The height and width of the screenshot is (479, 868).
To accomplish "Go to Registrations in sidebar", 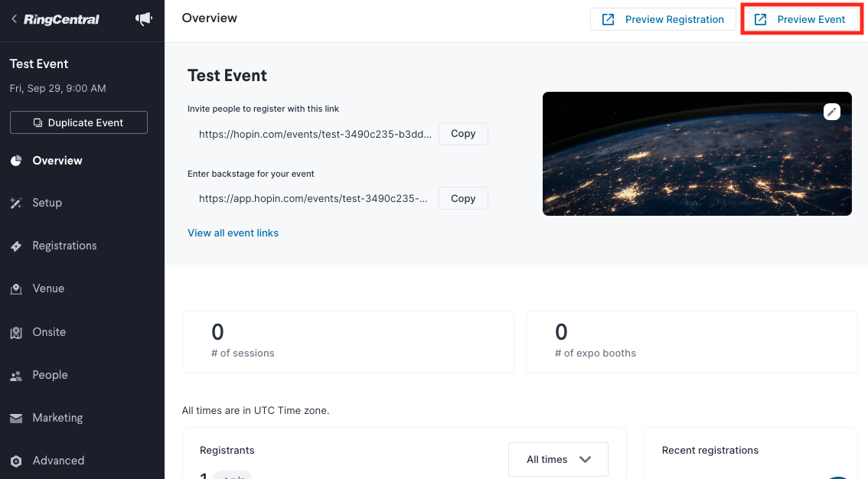I will pos(64,246).
